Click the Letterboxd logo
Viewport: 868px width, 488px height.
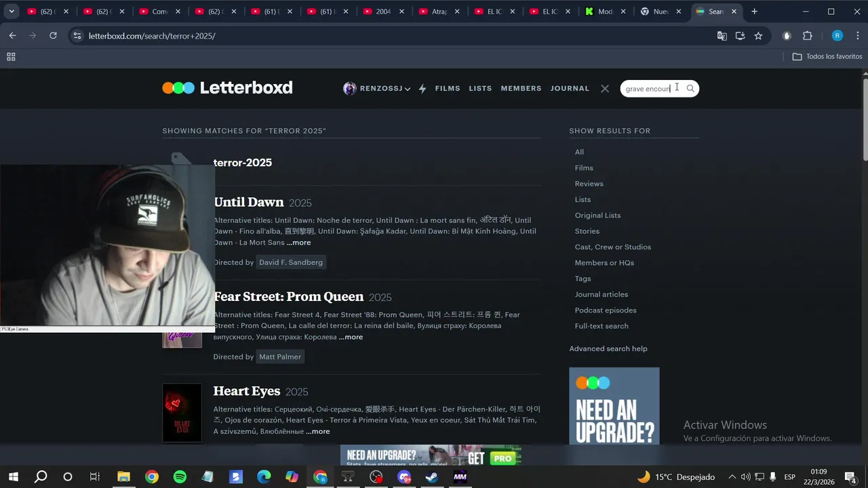227,87
